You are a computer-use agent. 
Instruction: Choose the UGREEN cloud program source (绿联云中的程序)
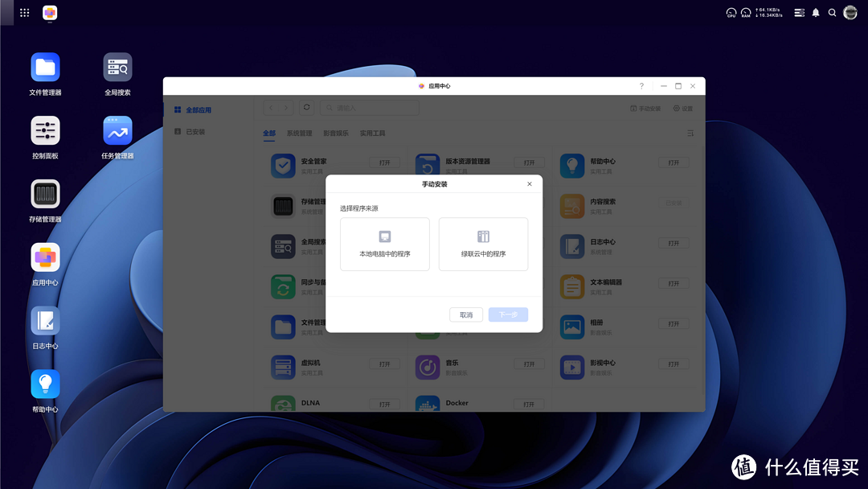(483, 244)
